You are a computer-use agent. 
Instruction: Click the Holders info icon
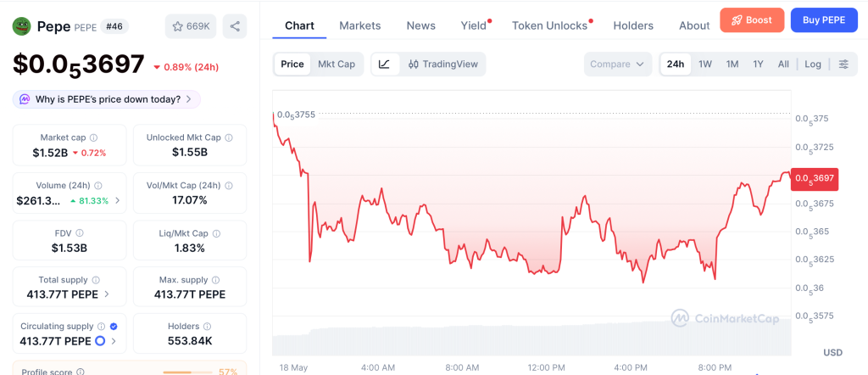(207, 327)
